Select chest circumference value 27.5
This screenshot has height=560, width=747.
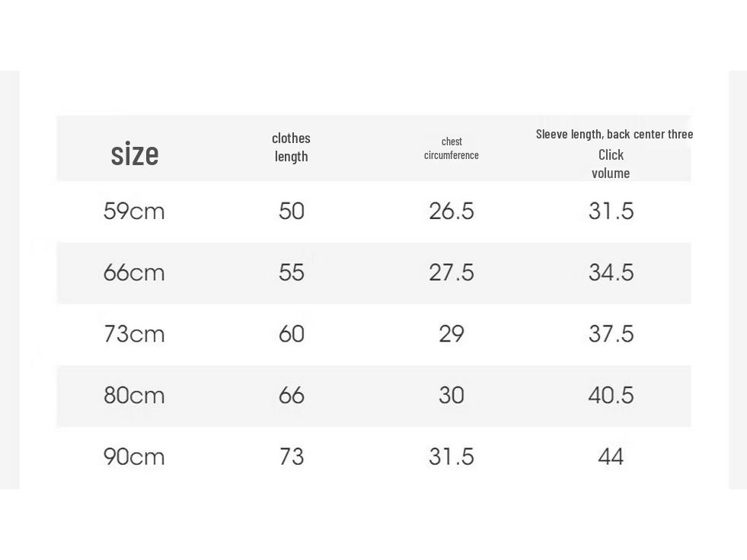(x=451, y=272)
